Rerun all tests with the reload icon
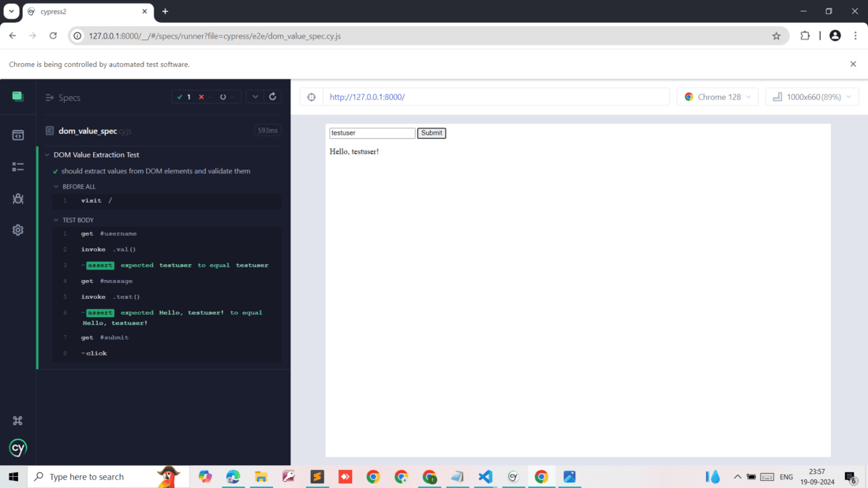868x488 pixels. (x=272, y=96)
